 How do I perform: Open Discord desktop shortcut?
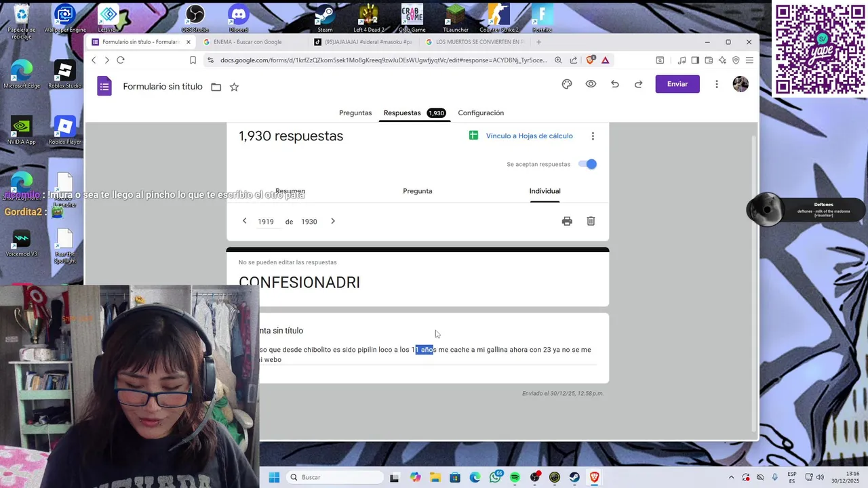[239, 18]
